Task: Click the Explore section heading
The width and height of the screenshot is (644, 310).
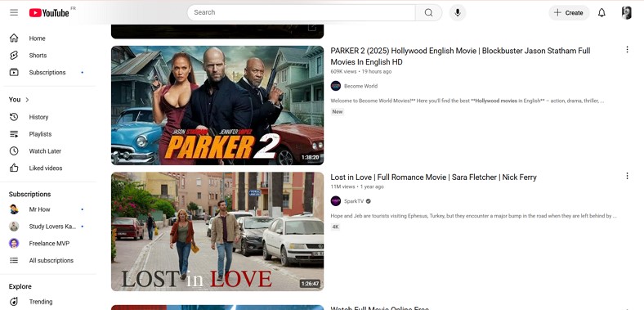Action: (20, 286)
